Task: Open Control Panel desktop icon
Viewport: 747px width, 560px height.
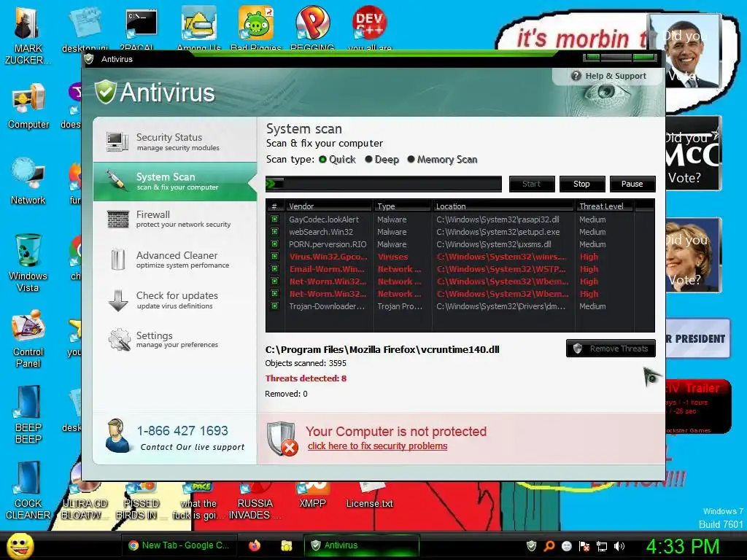Action: [28, 339]
